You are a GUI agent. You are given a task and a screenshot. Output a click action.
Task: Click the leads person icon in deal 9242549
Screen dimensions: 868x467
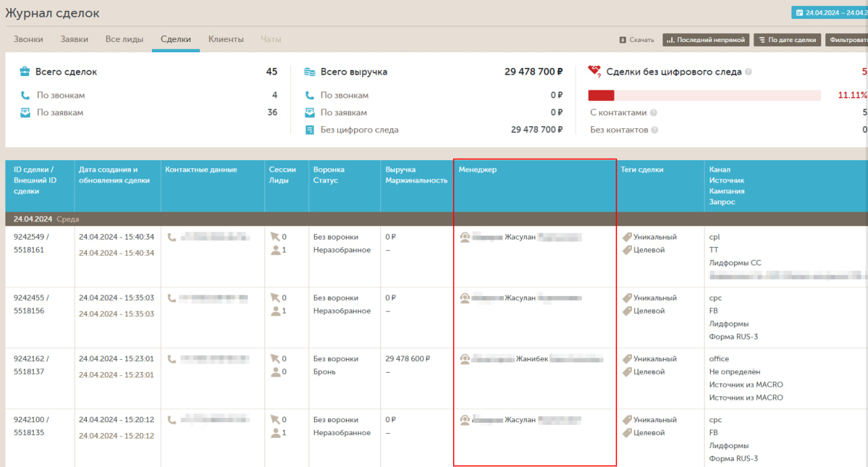(x=275, y=250)
